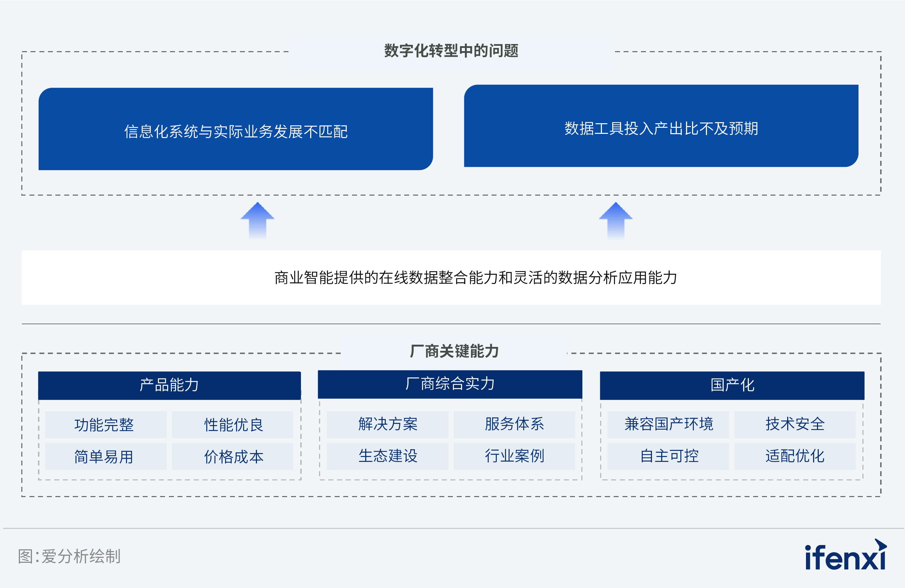The image size is (905, 588).
Task: Select the 功能完整 cell
Action: tap(106, 425)
